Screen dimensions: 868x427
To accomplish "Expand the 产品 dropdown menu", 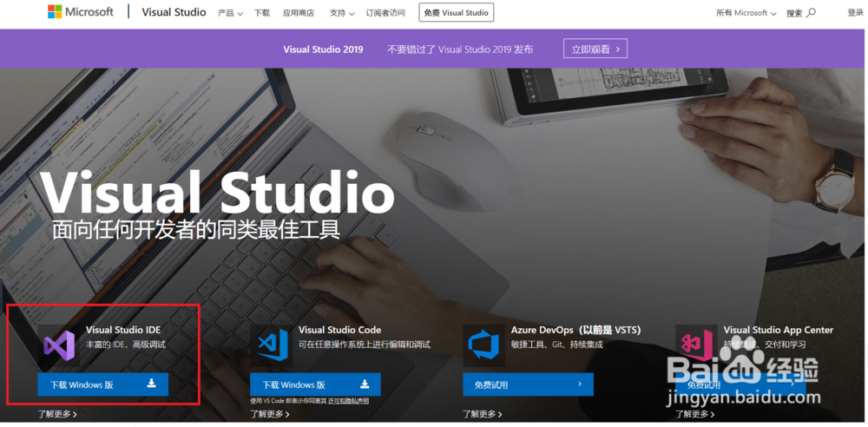I will click(x=230, y=13).
